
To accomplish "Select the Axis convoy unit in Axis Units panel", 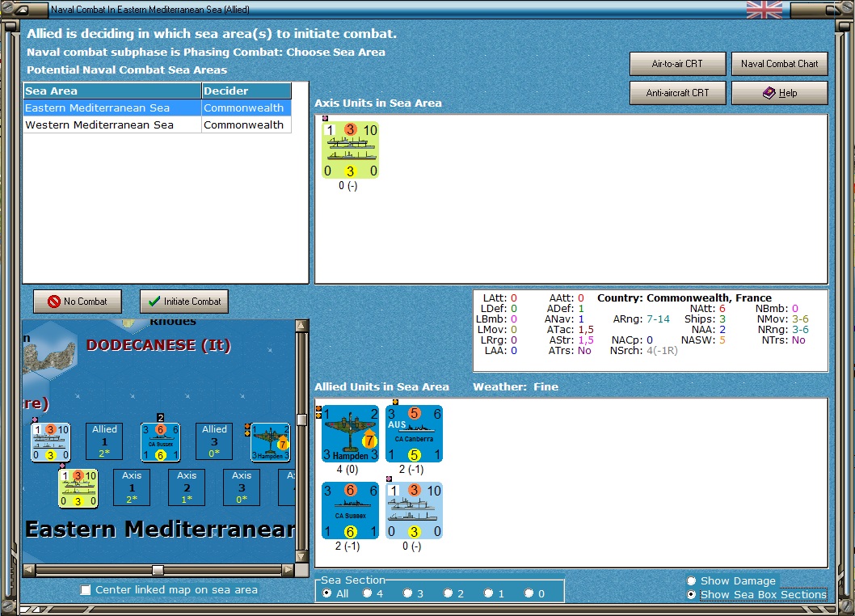I will point(350,150).
